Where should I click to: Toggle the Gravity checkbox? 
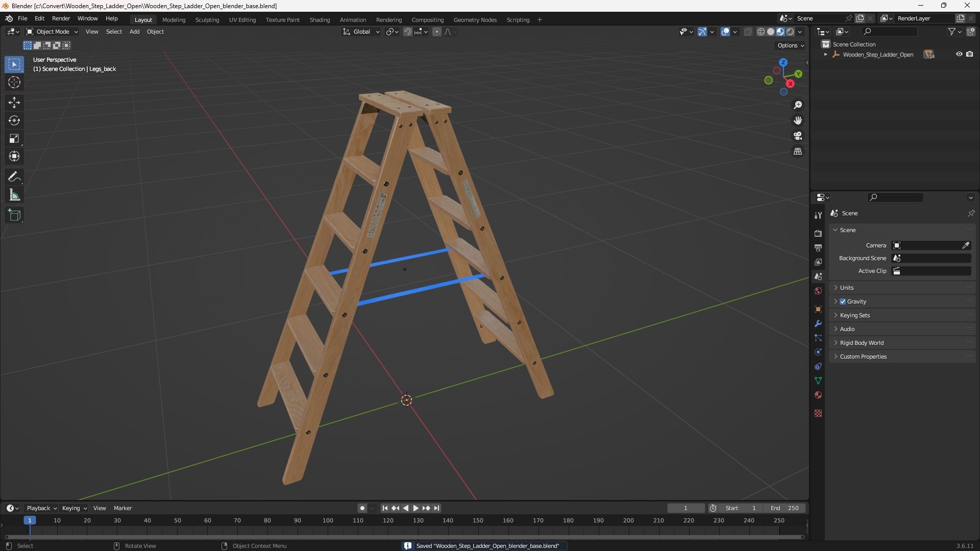[843, 302]
